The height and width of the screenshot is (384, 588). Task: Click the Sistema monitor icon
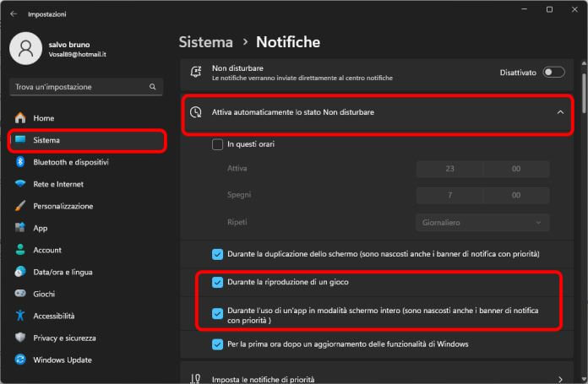coord(20,140)
